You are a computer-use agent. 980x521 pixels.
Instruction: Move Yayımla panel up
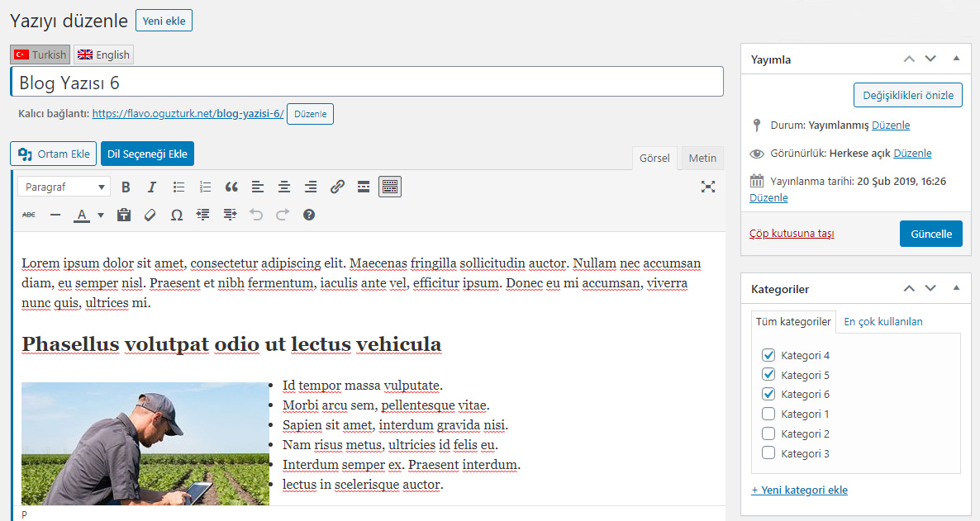910,59
